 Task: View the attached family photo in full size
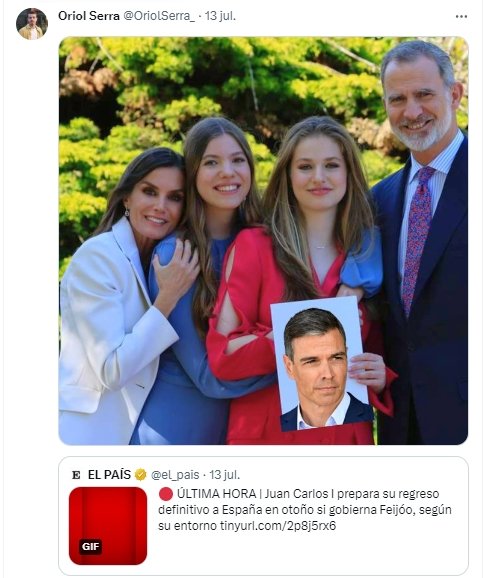click(263, 241)
